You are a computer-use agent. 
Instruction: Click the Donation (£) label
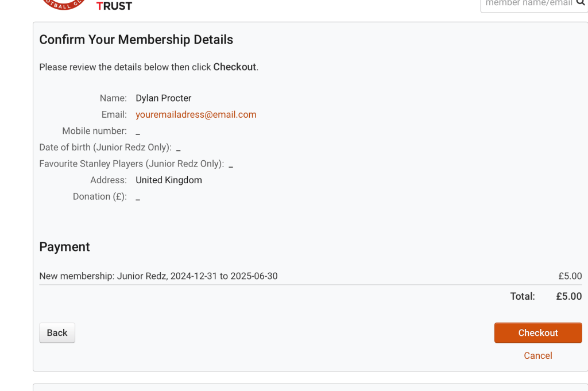pos(99,196)
